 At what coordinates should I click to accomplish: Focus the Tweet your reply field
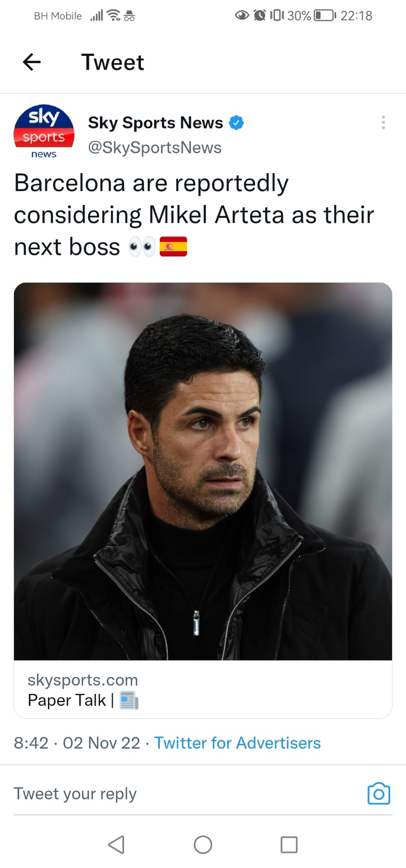click(x=188, y=794)
